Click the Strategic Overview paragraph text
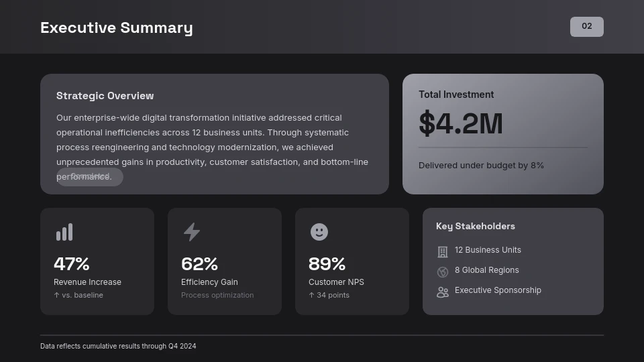 click(x=213, y=147)
